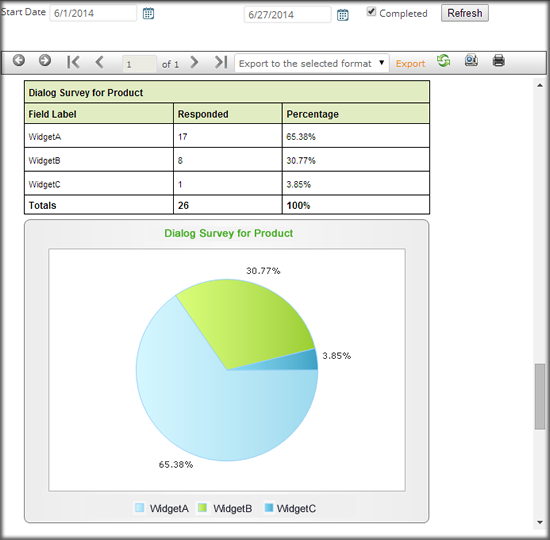The height and width of the screenshot is (540, 550).
Task: Click the vertical scrollbar thumb
Action: (x=540, y=396)
